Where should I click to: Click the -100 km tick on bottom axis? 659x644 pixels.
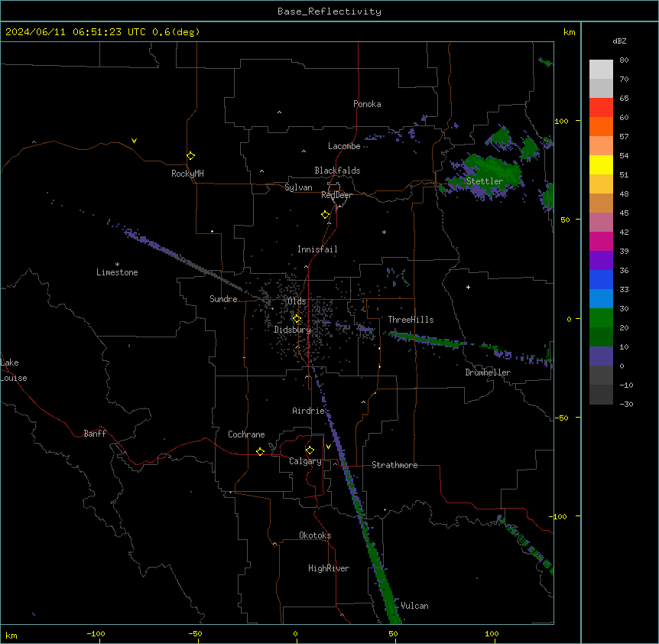click(x=96, y=633)
